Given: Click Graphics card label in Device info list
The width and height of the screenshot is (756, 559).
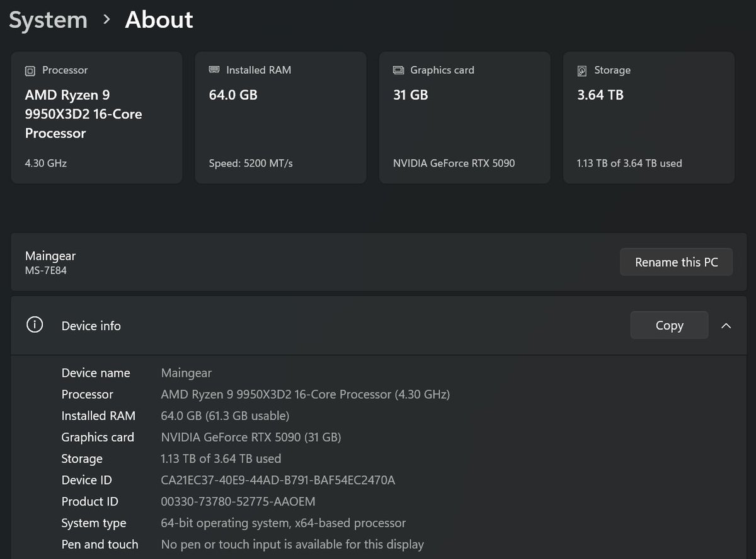Looking at the screenshot, I should pos(98,437).
